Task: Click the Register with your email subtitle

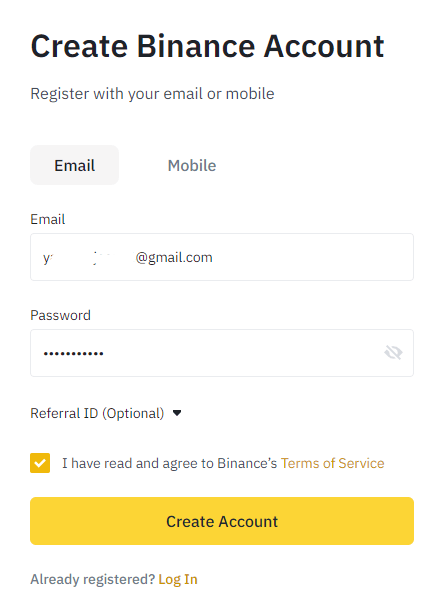Action: coord(152,94)
